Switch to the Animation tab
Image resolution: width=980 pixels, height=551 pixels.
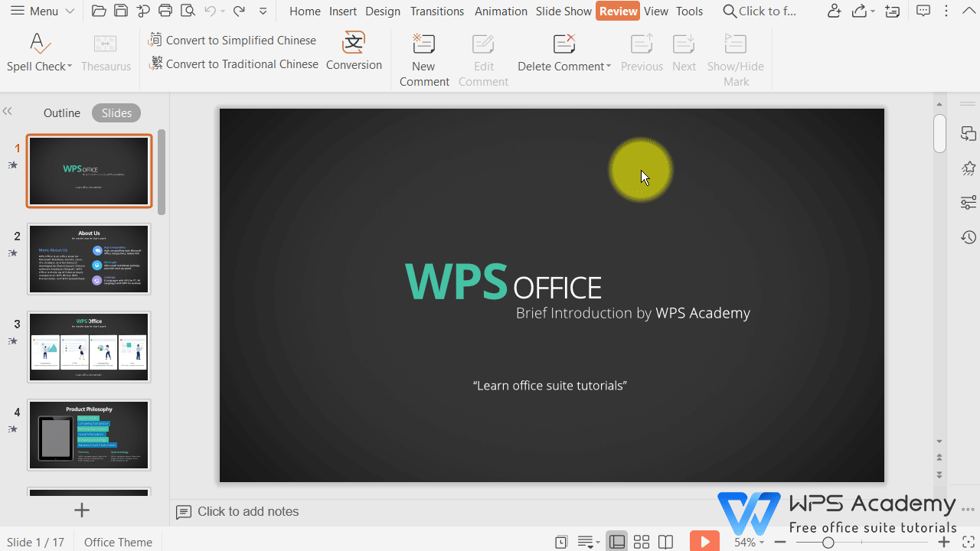pos(501,11)
